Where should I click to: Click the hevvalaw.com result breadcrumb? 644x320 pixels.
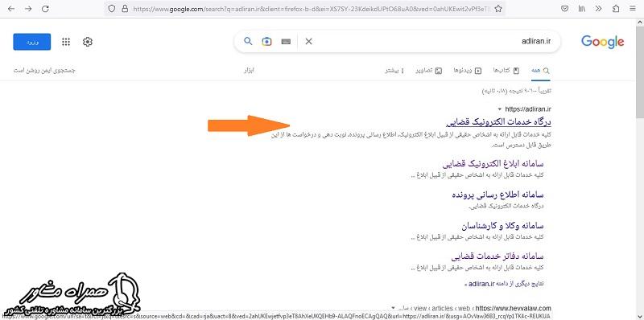pyautogui.click(x=474, y=308)
